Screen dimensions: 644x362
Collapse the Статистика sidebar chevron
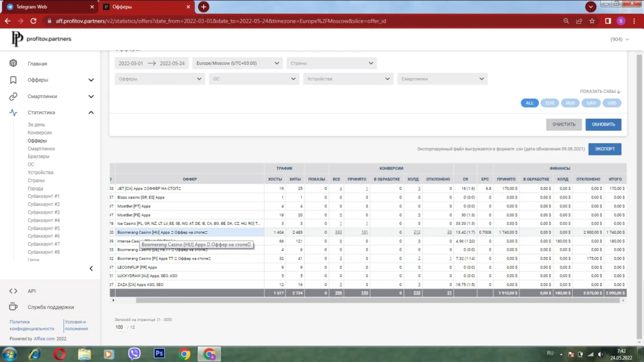tap(91, 112)
